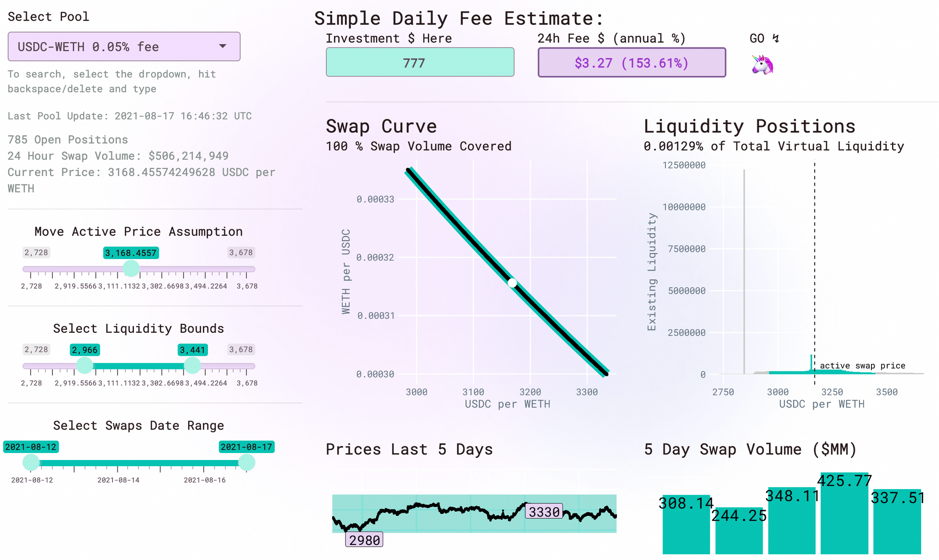
Task: Click the start date handle 2021-08-12
Action: coord(31,462)
